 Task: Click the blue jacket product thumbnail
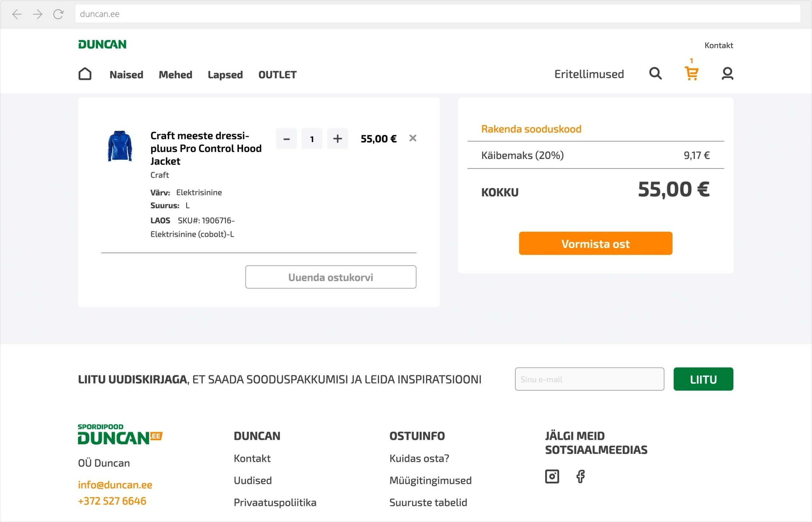click(120, 146)
